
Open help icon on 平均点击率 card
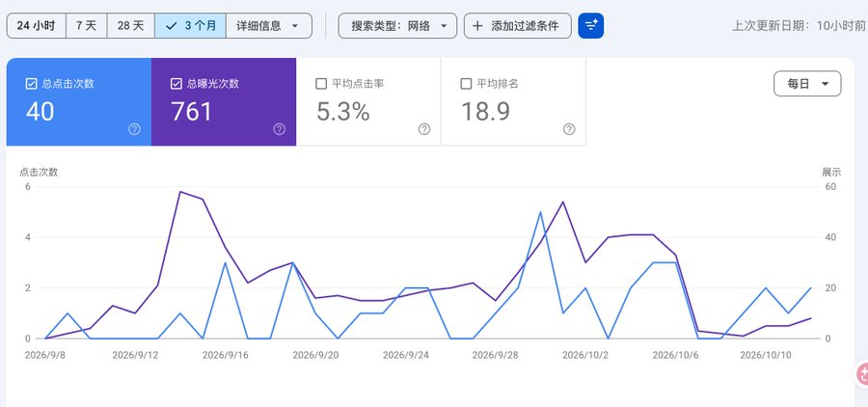pos(424,129)
